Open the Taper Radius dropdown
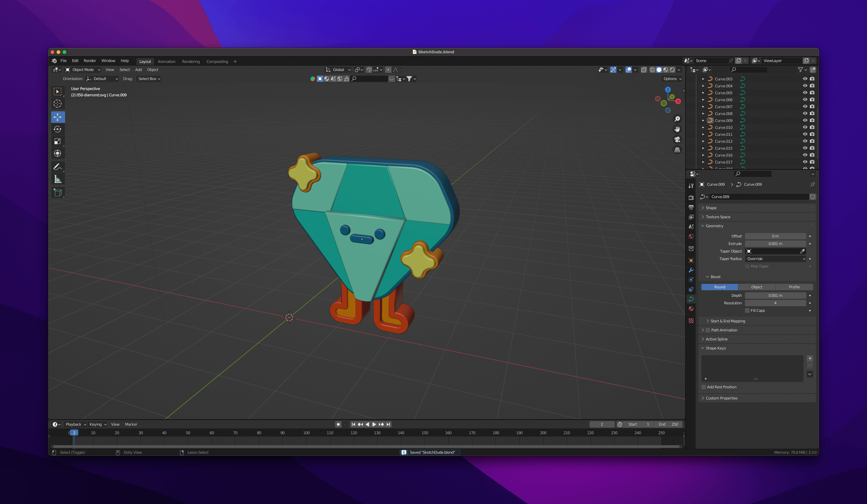This screenshot has height=504, width=867. click(776, 259)
